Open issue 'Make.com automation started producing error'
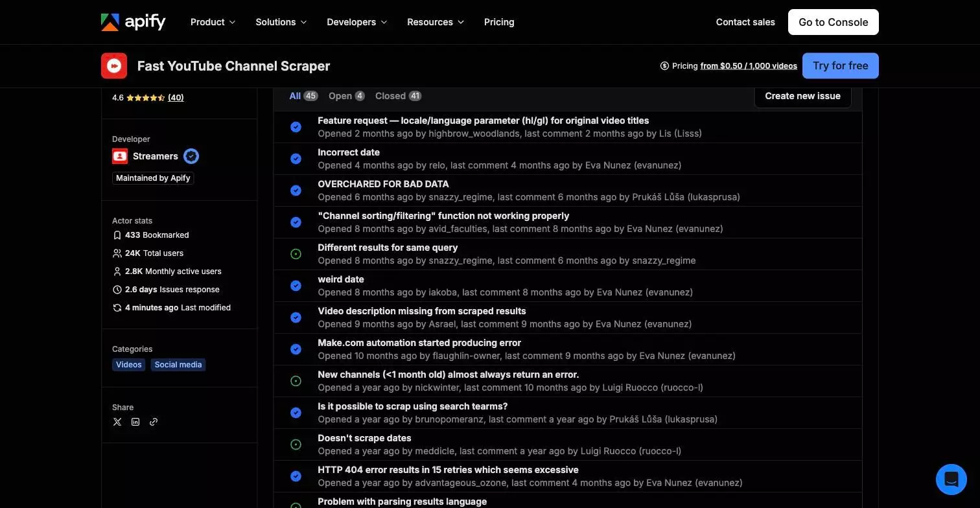 coord(419,343)
